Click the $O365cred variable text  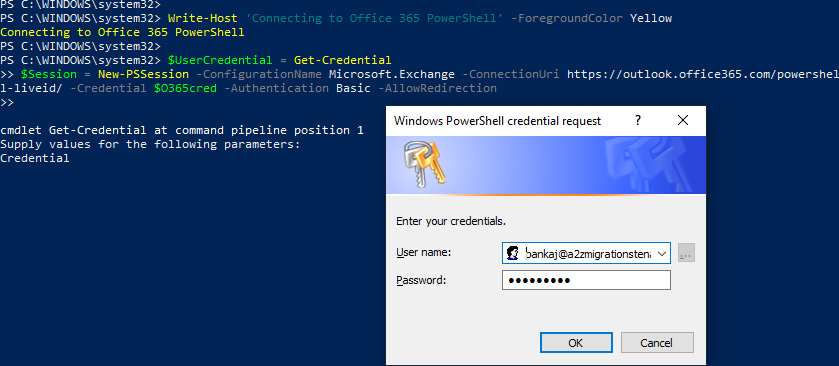185,88
